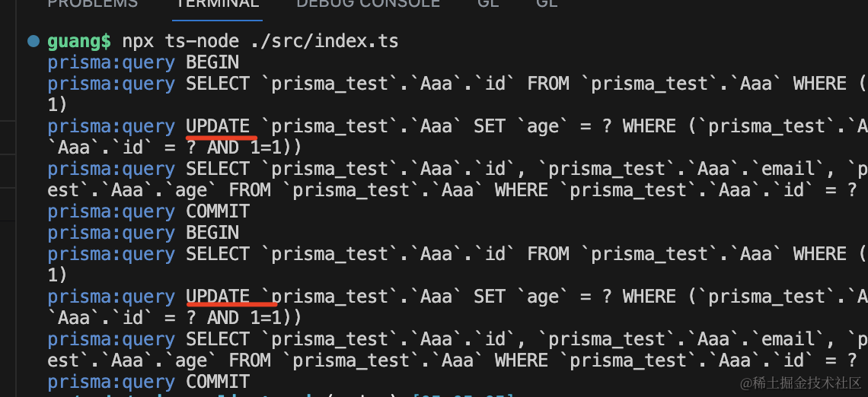Click the blue command status dot beside guang$
868x397 pixels.
(34, 41)
